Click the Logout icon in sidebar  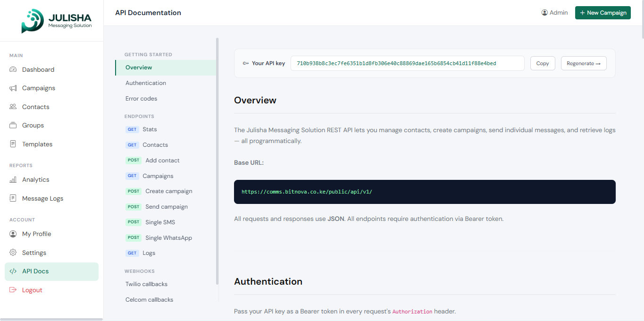click(x=13, y=290)
